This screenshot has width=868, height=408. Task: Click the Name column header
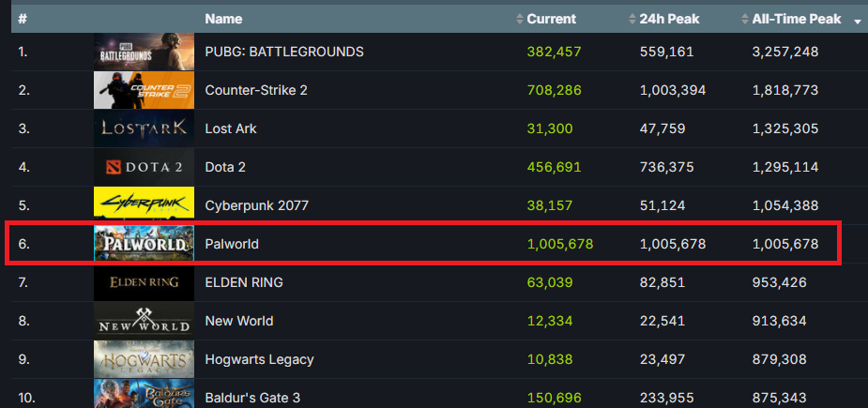(223, 19)
